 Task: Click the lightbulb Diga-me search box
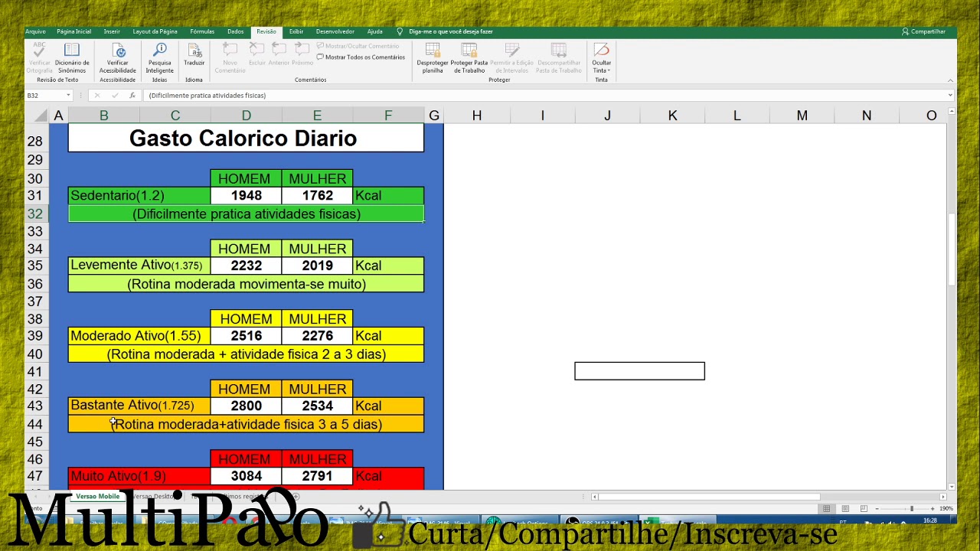pyautogui.click(x=446, y=31)
